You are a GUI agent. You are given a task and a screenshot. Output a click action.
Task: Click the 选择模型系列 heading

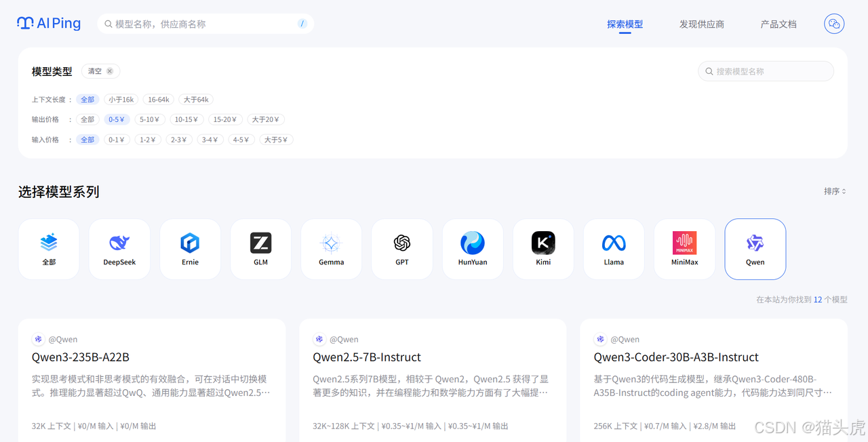[x=59, y=192]
